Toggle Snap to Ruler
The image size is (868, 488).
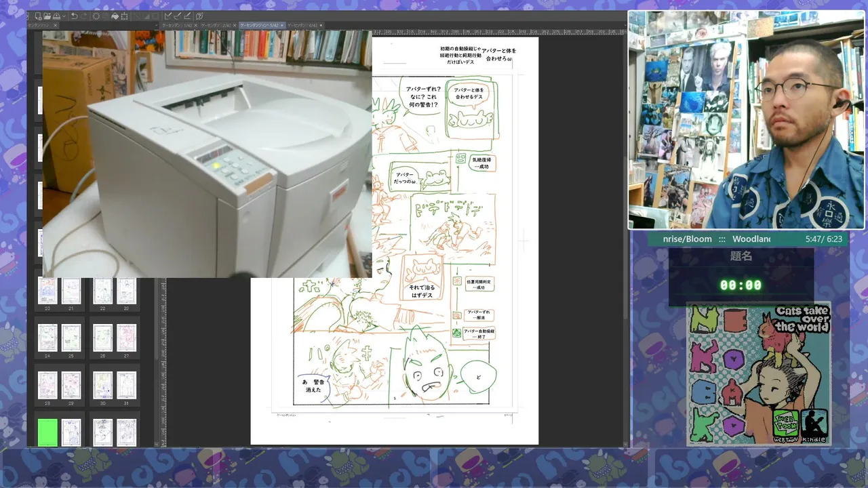point(168,16)
